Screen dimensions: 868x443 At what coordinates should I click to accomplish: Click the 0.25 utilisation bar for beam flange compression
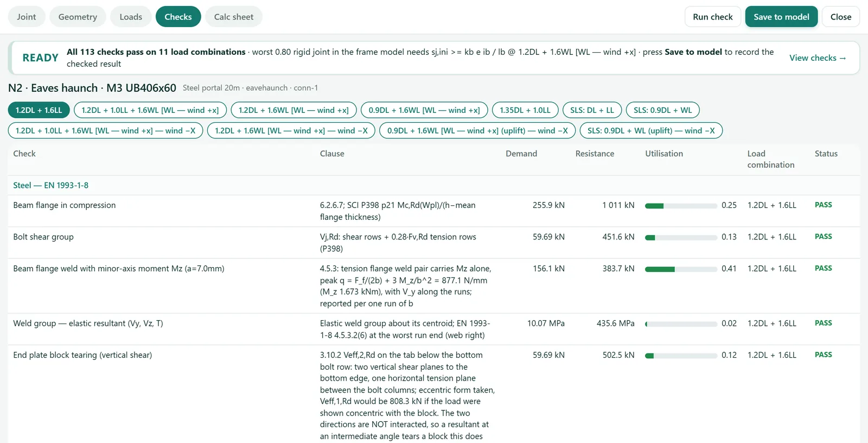click(x=681, y=206)
